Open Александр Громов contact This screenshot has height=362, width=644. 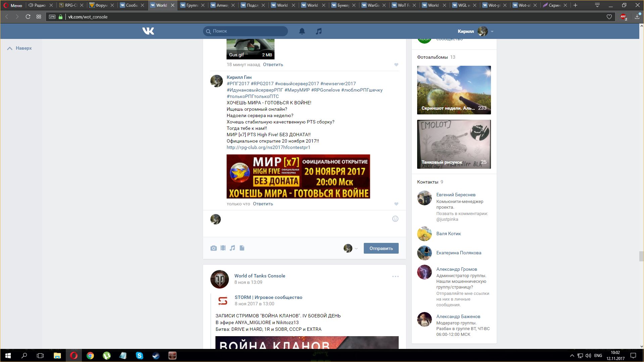pos(456,269)
